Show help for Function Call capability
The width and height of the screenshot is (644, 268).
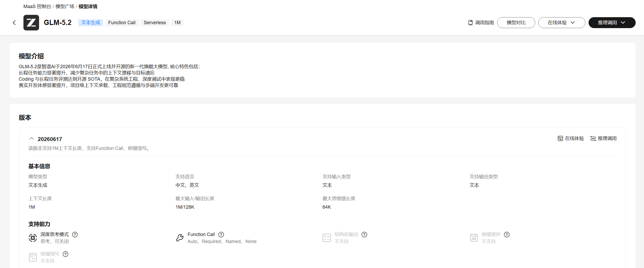(221, 234)
